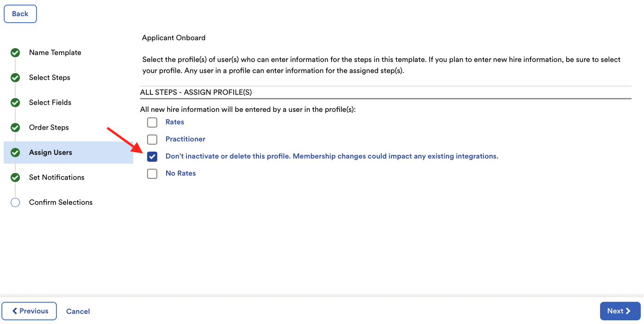This screenshot has width=644, height=324.
Task: Click the green checkmark beside Select Steps
Action: (15, 78)
